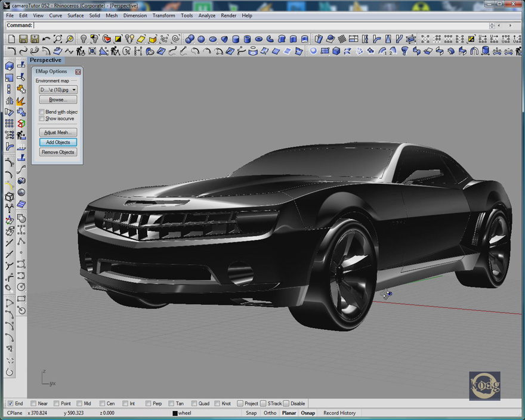Open the Analyze menu
Viewport: 525px width, 420px height.
(207, 16)
